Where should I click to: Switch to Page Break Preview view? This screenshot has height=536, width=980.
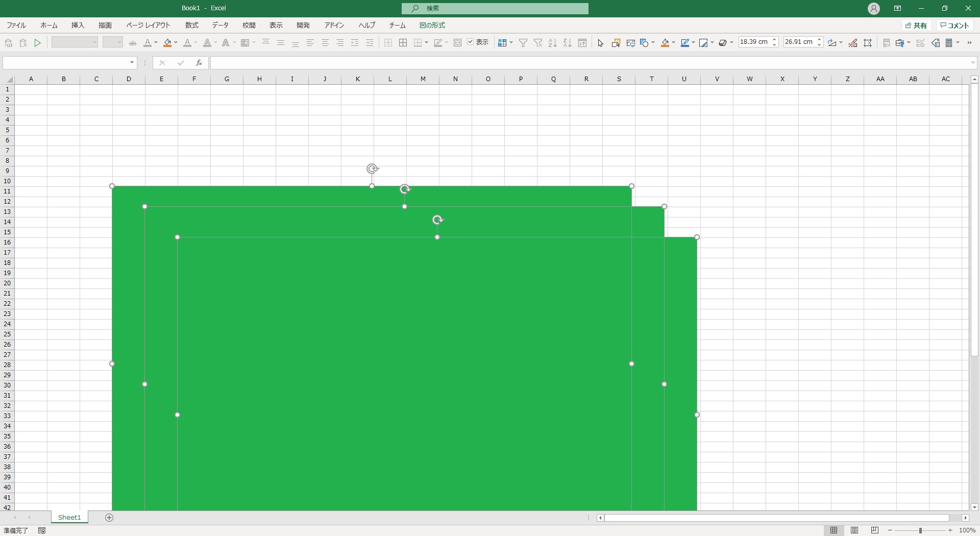875,530
